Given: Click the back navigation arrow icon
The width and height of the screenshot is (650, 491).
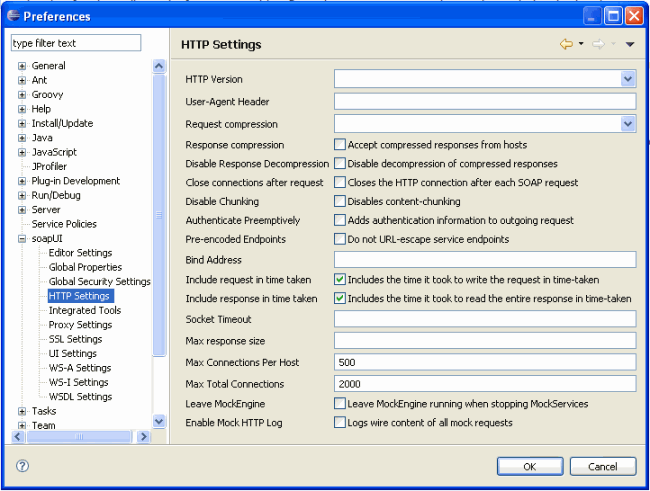Looking at the screenshot, I should click(565, 44).
